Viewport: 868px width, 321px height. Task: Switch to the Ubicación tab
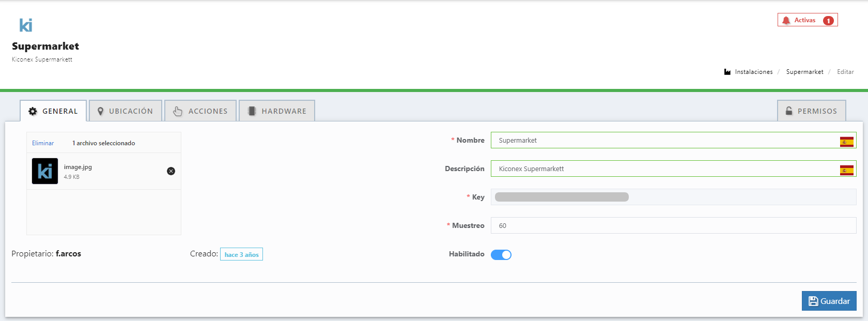(126, 111)
